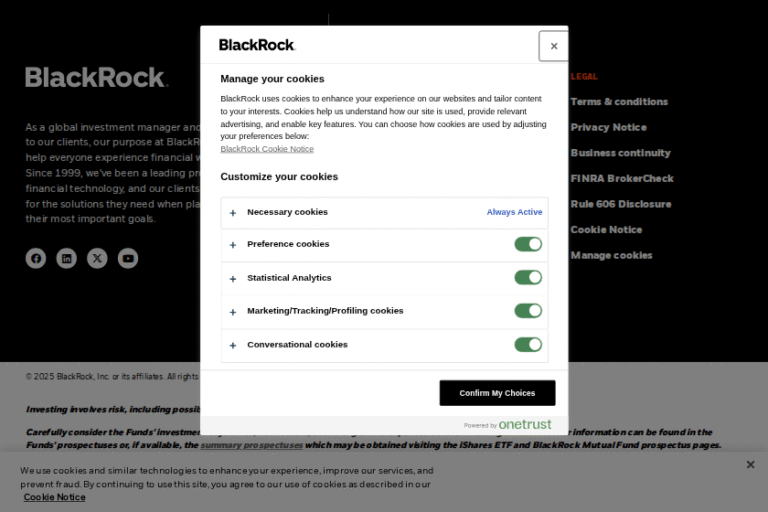Screen dimensions: 768x512
Task: Click Confirm My Choices button
Action: (x=497, y=393)
